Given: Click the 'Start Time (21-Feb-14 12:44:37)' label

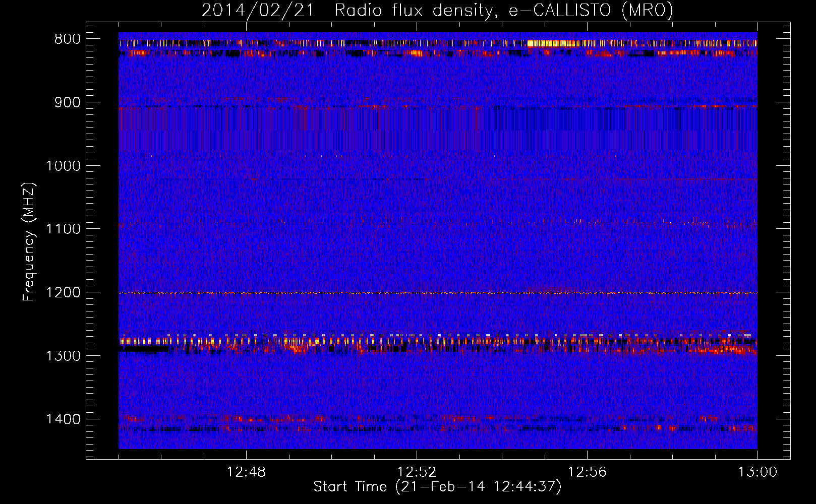Looking at the screenshot, I should pos(437,487).
